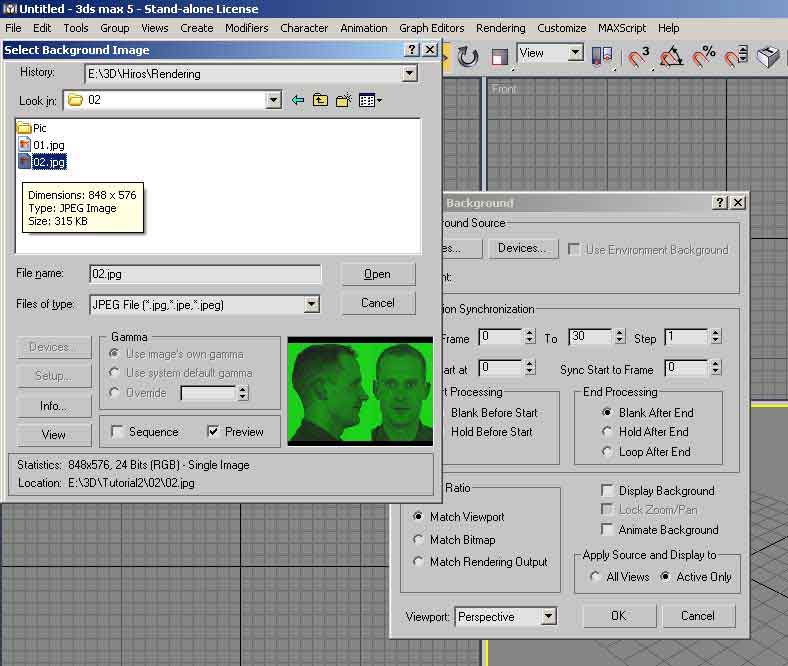Click the To frame spinner arrows
Screen dimensions: 788x666
coord(620,336)
